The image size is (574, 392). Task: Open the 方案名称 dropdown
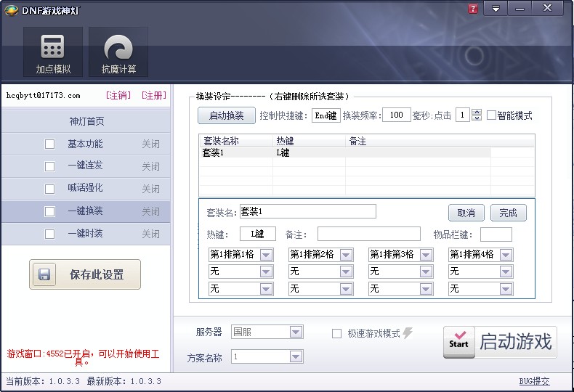coord(295,356)
